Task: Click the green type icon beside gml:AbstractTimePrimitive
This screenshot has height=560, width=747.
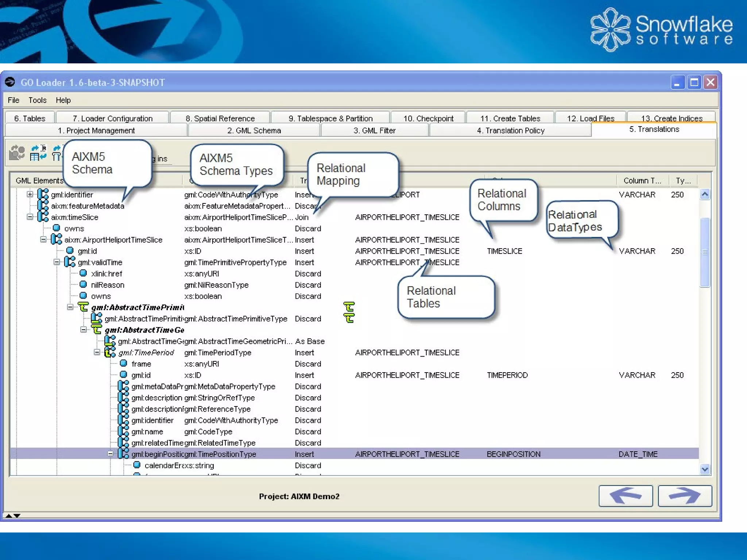Action: pyautogui.click(x=84, y=307)
